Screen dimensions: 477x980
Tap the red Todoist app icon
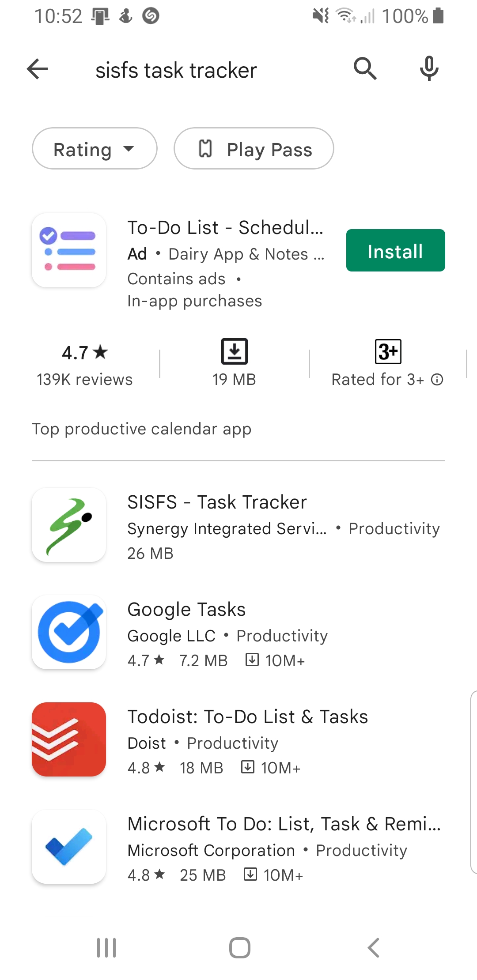pos(69,739)
